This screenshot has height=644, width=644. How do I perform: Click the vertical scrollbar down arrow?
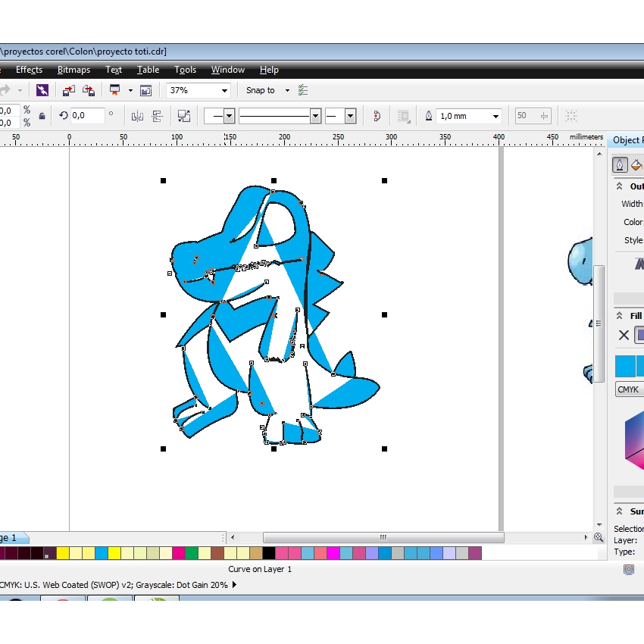(599, 524)
